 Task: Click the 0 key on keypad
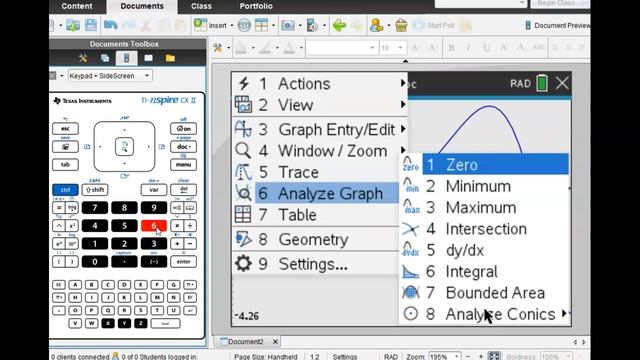click(x=95, y=262)
